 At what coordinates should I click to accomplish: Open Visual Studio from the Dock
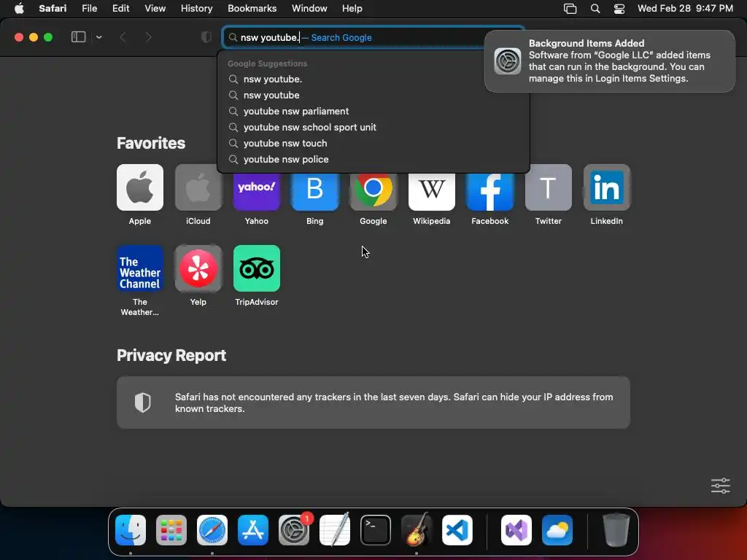(516, 530)
